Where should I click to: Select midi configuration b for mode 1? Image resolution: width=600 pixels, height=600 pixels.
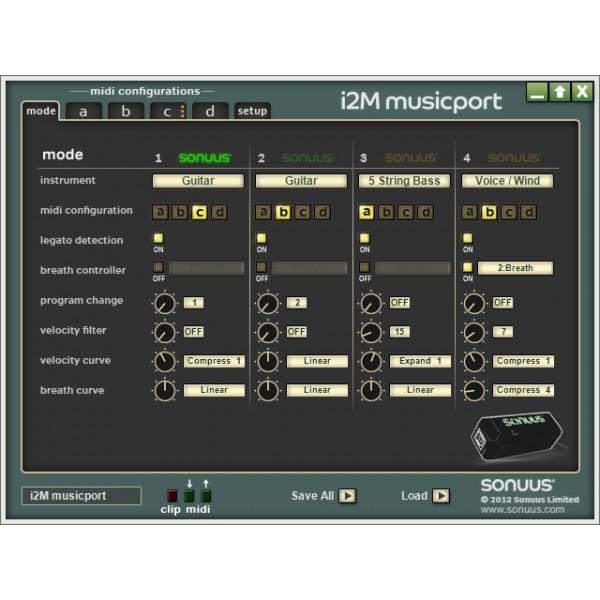tap(180, 212)
